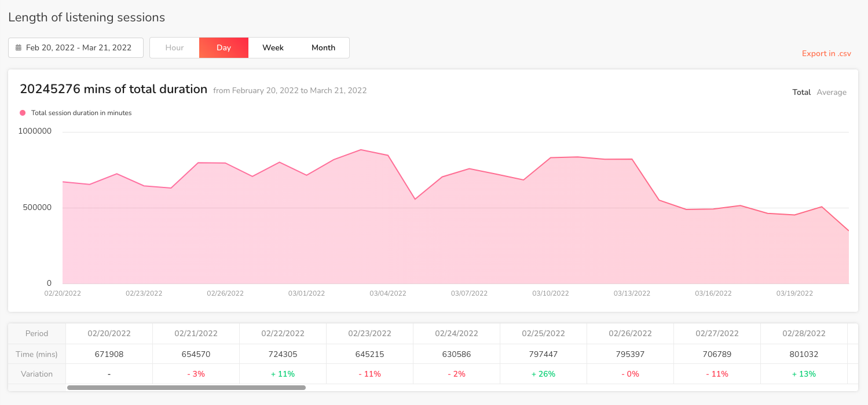Image resolution: width=868 pixels, height=405 pixels.
Task: Click the 03/13/2022 x-axis label
Action: click(632, 294)
